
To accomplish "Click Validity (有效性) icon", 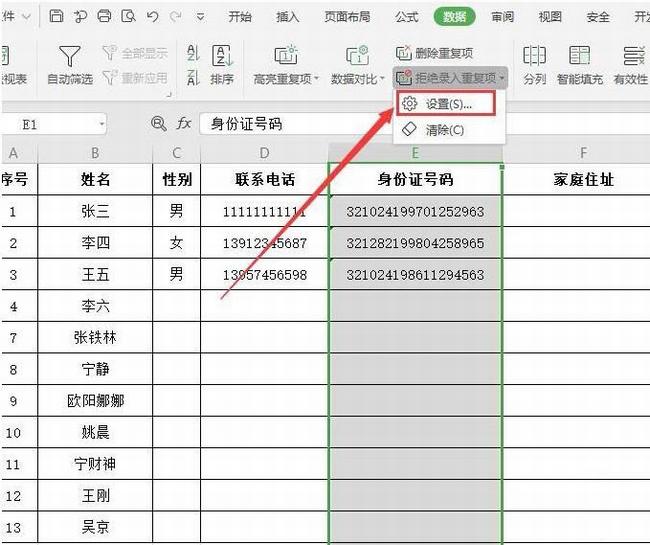I will pos(633,56).
